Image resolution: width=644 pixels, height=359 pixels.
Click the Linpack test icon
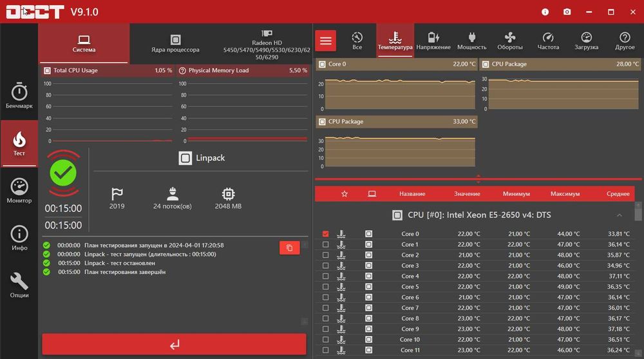point(185,158)
